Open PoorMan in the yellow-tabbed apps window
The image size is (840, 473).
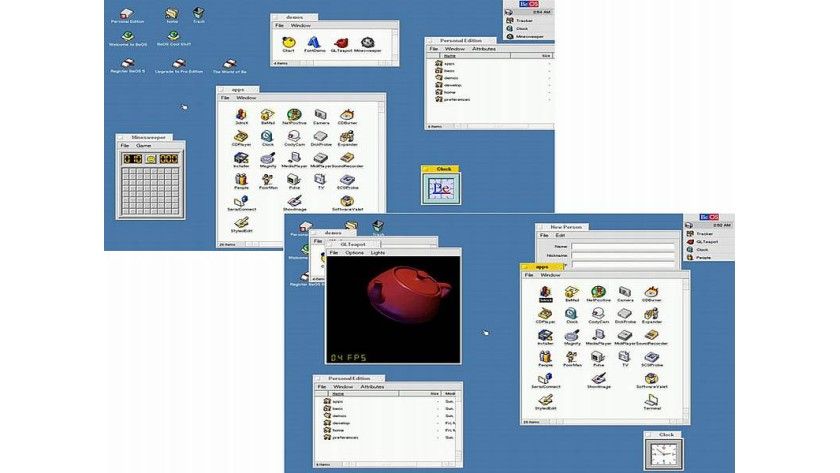click(572, 359)
